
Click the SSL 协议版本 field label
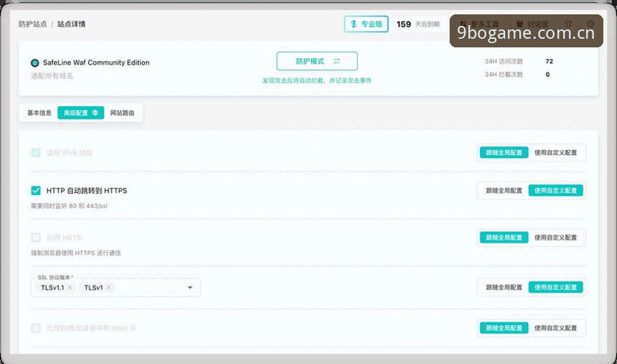pos(55,277)
